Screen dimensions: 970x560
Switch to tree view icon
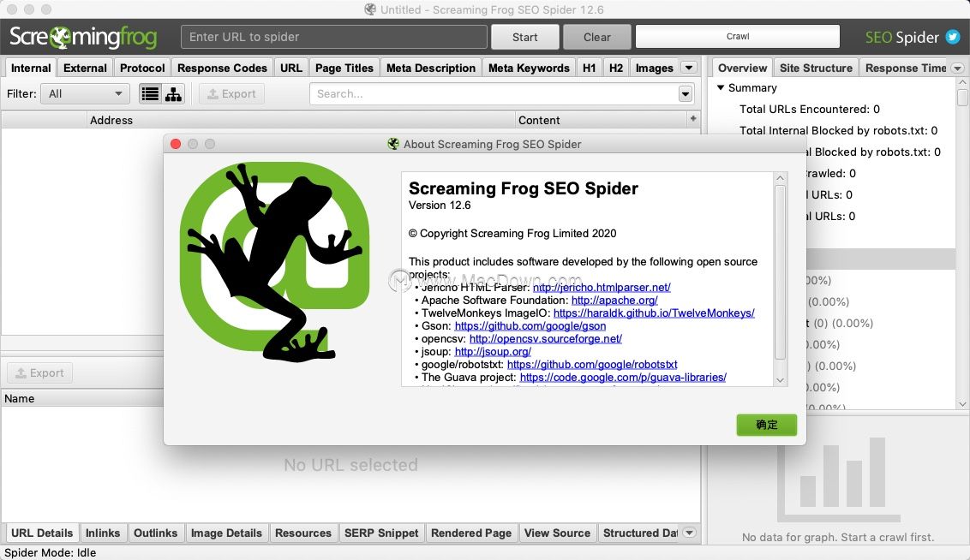(x=174, y=94)
